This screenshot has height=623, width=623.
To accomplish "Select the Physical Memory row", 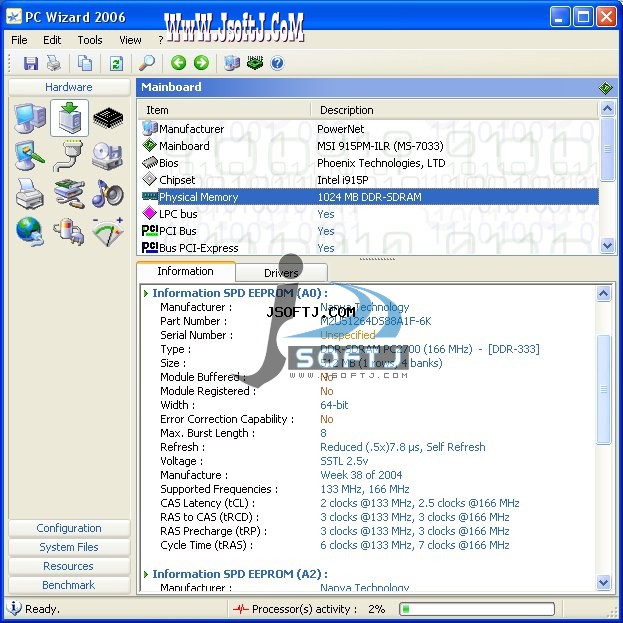I will [x=370, y=197].
